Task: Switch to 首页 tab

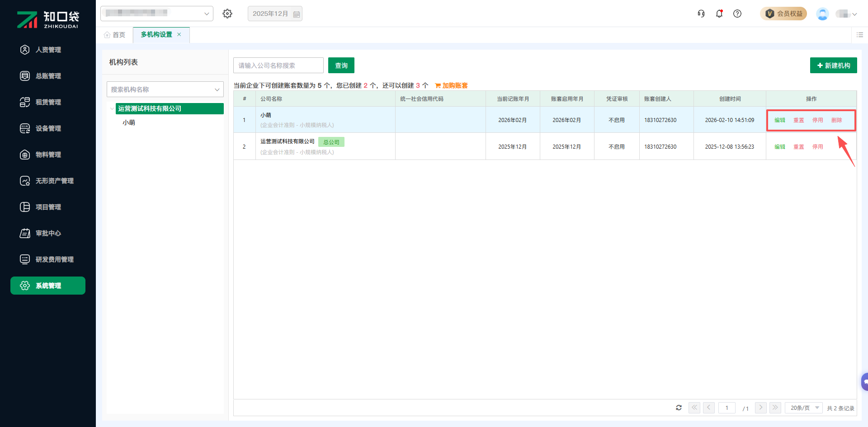Action: pos(115,35)
